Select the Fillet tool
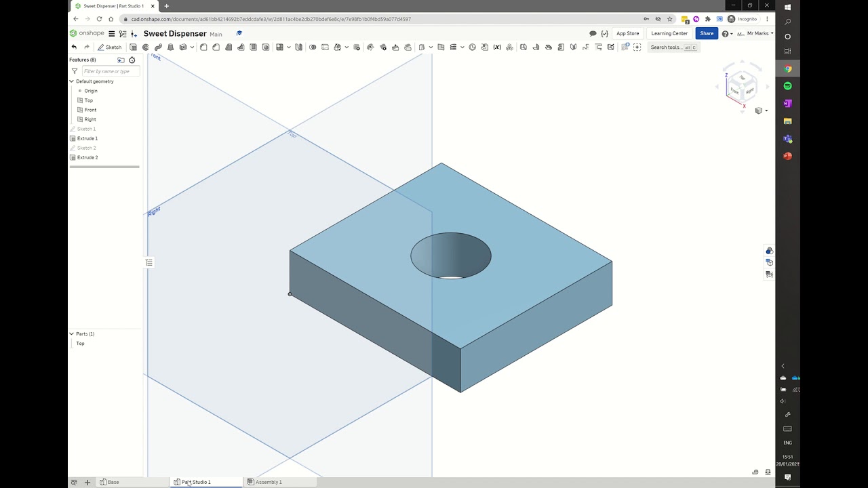 point(203,47)
